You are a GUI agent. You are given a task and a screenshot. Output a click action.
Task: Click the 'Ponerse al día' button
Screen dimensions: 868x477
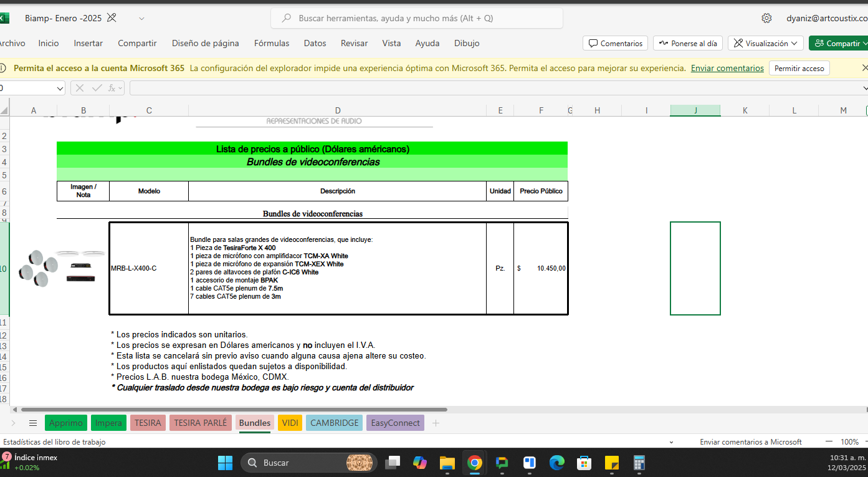click(x=688, y=43)
